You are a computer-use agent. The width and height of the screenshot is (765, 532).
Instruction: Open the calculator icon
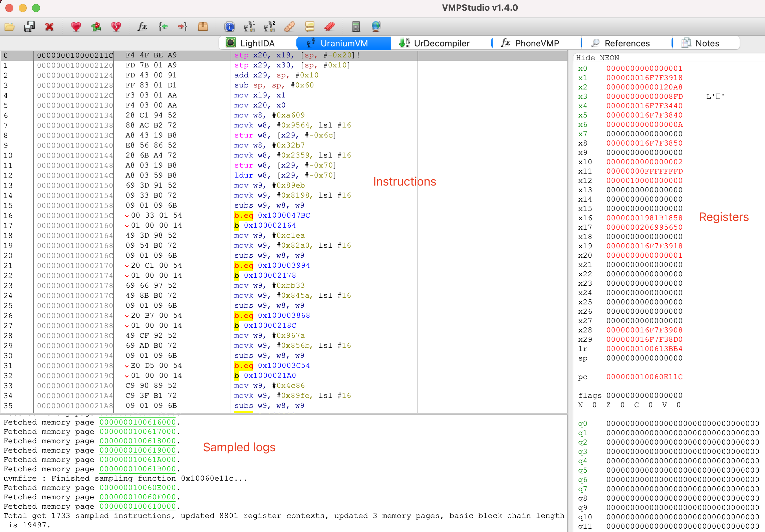coord(356,26)
